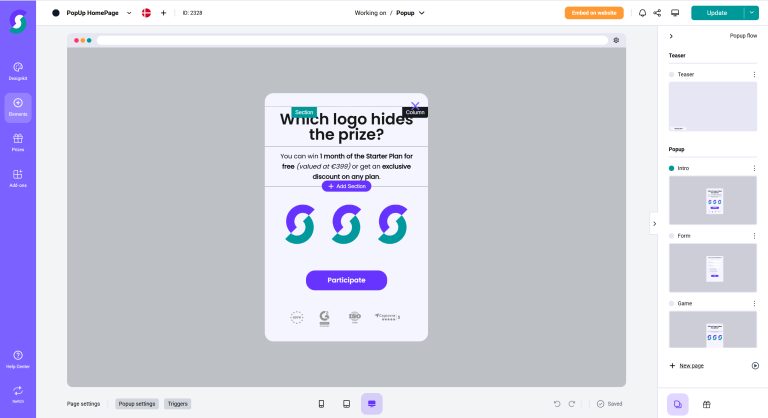Image resolution: width=768 pixels, height=418 pixels.
Task: Select the Form page radio dot
Action: (672, 236)
